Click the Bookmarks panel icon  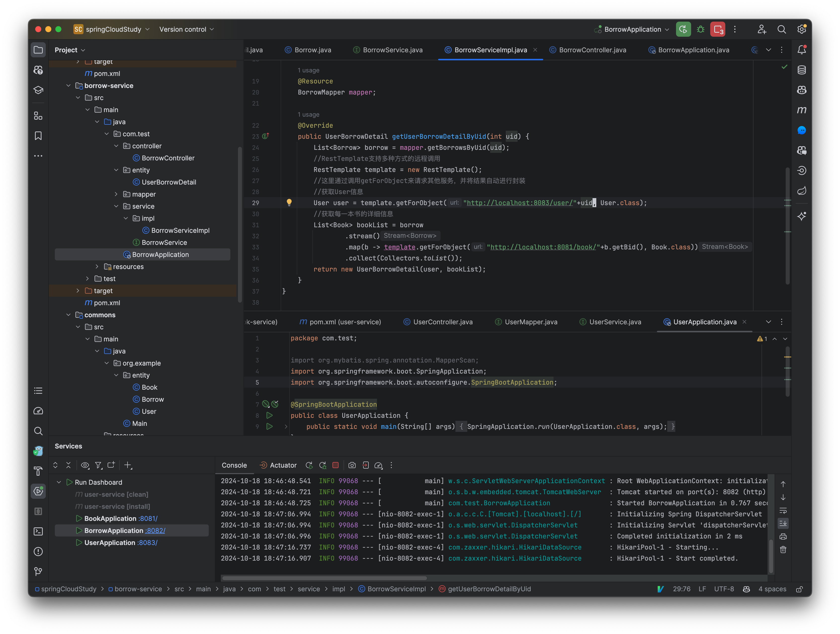[38, 137]
